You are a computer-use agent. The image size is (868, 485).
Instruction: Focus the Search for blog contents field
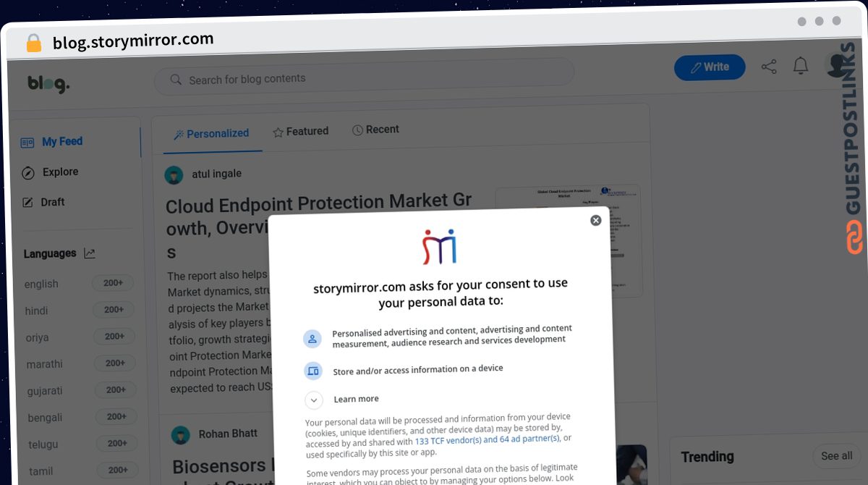pyautogui.click(x=364, y=75)
